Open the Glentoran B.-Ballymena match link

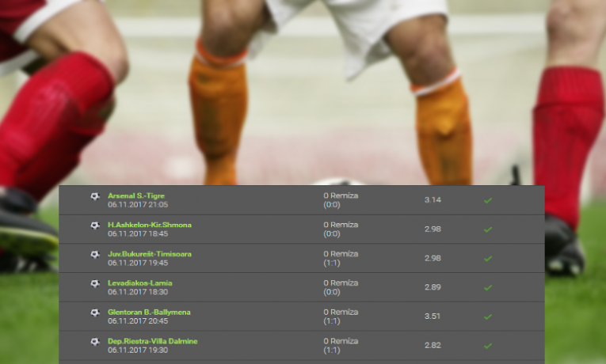(x=149, y=312)
